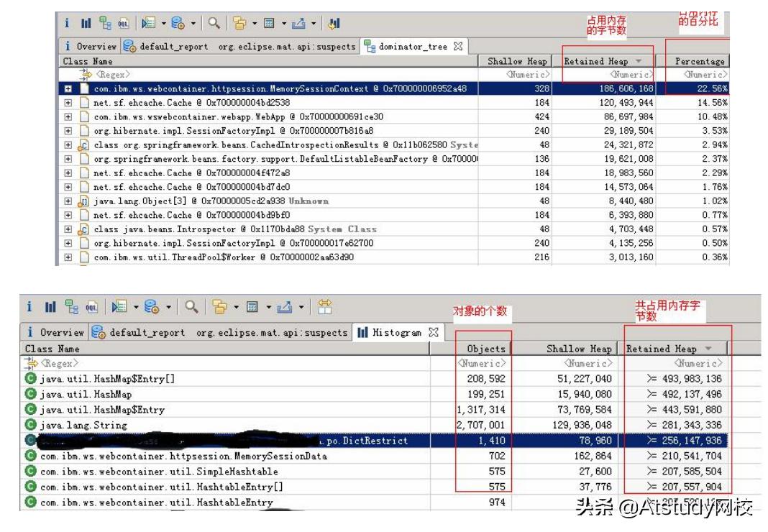
Task: Click compare icon at end of Histogram toolbar
Action: pyautogui.click(x=325, y=308)
